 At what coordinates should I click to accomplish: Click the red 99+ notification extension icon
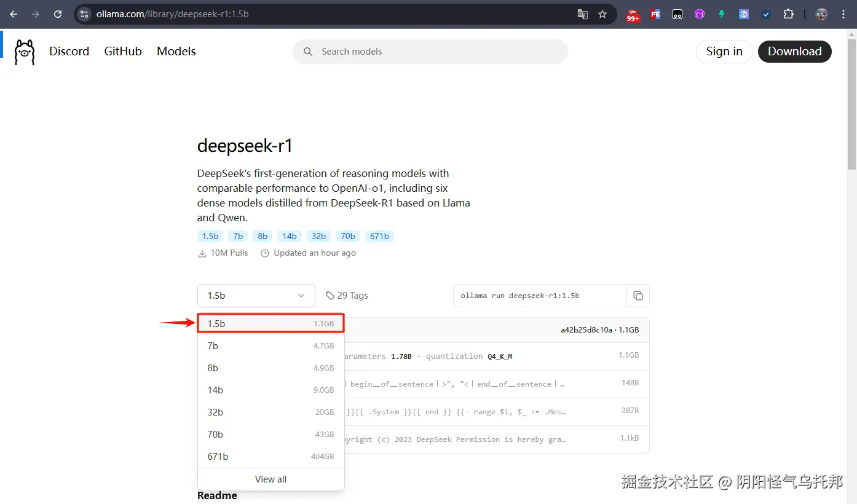[x=633, y=14]
